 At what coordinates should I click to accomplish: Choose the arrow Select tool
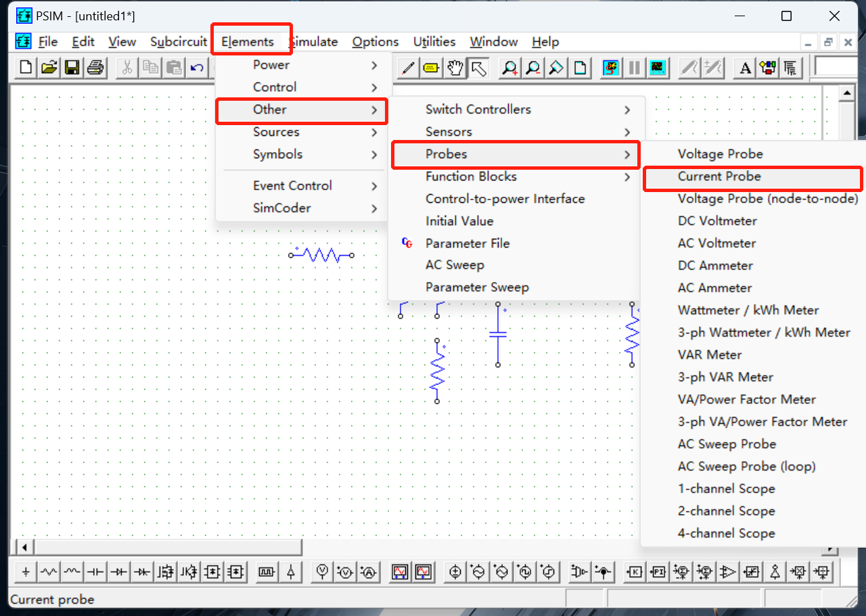[478, 68]
